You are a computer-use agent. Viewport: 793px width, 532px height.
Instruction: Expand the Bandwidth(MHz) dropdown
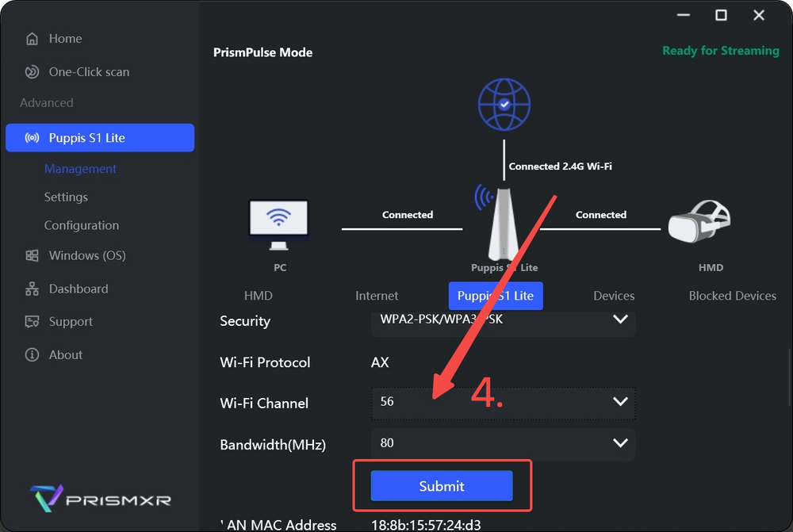pos(620,443)
